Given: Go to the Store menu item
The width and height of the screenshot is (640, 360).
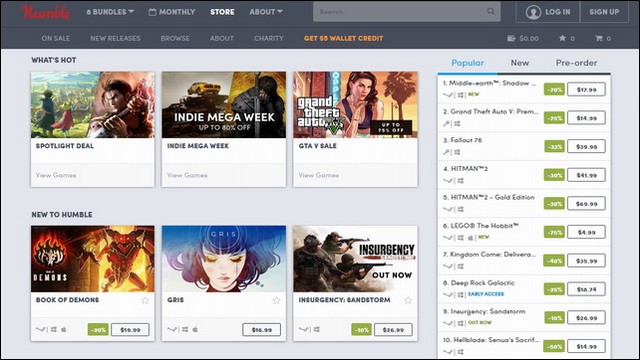Looking at the screenshot, I should (x=222, y=12).
